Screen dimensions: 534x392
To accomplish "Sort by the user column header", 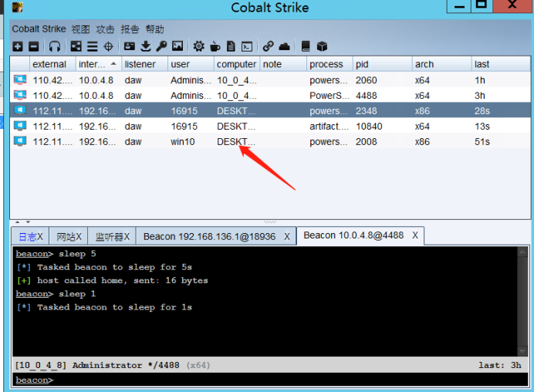I will (191, 64).
